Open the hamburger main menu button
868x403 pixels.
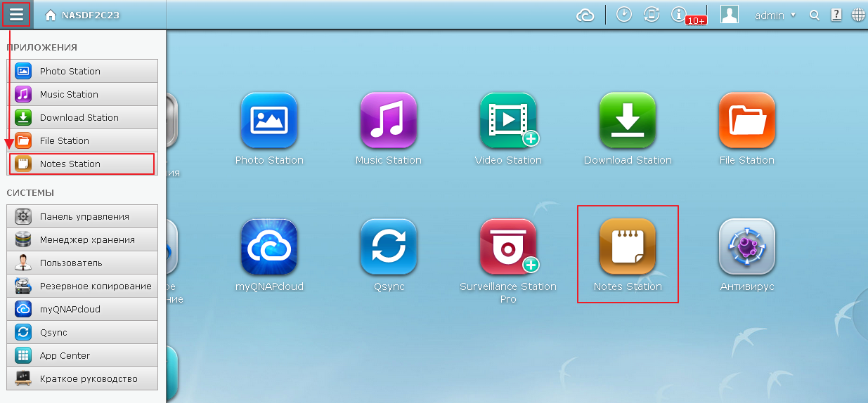click(16, 14)
